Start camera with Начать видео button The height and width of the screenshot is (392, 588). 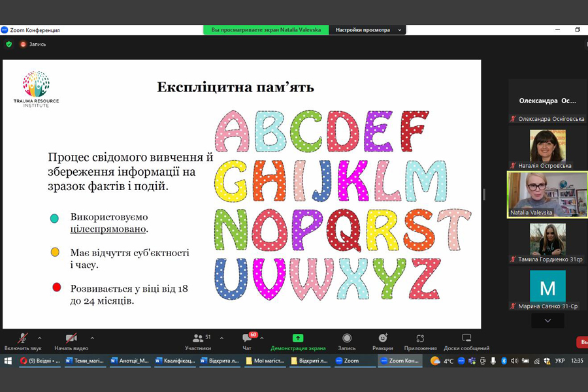click(71, 340)
